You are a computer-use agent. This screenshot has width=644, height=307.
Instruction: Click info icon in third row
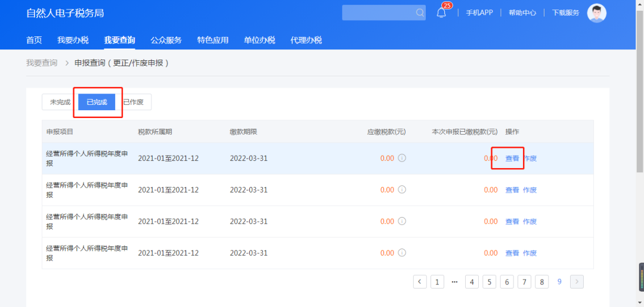pyautogui.click(x=402, y=221)
